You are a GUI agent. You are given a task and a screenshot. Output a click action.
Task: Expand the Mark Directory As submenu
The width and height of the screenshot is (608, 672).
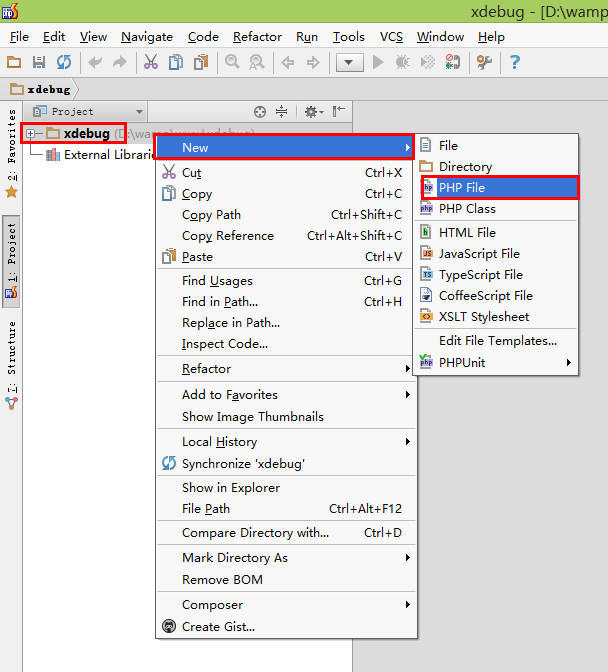(286, 558)
